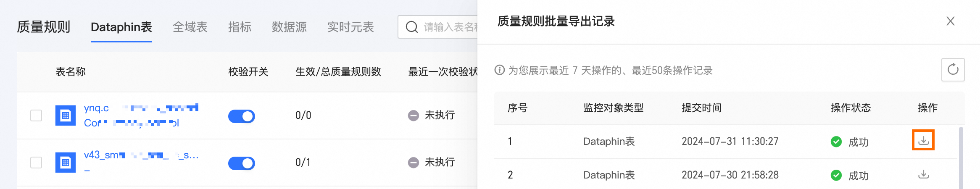Turn off validation switch for ynq.c table
Screen dimensions: 980x189
(x=242, y=116)
